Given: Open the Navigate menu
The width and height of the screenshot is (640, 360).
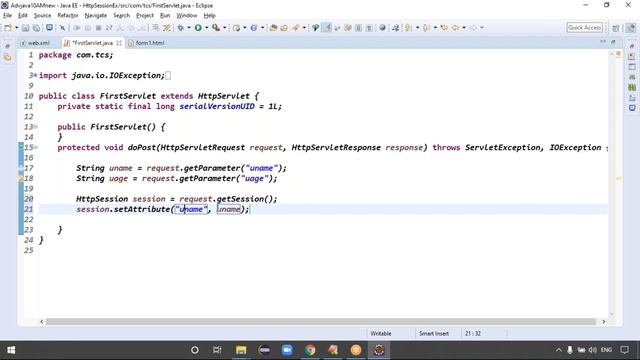Looking at the screenshot, I should click(96, 16).
